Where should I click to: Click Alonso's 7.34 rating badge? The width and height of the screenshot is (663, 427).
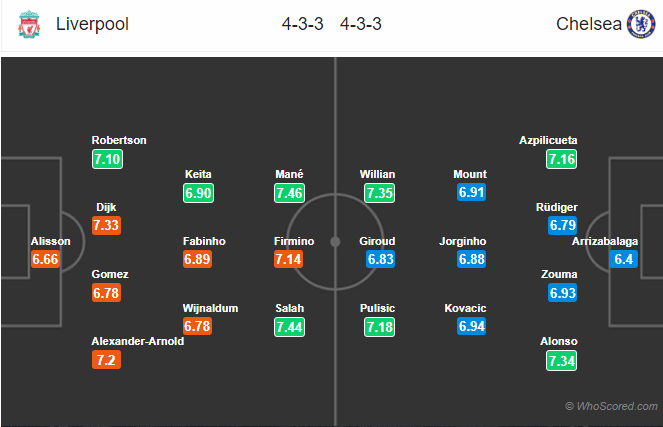pos(562,361)
